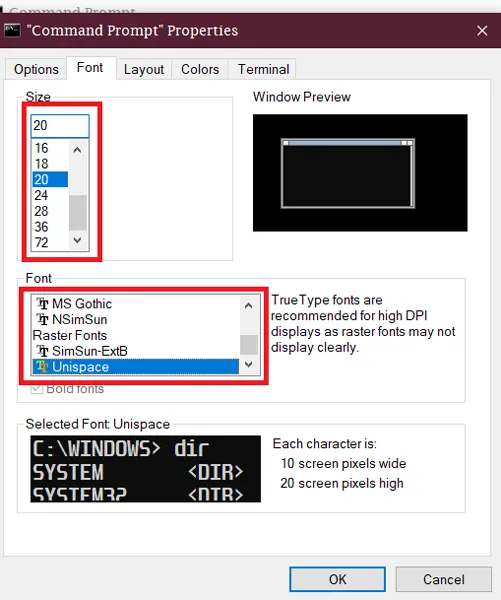Click the size list up scroll arrow
501x600 pixels.
tap(77, 150)
